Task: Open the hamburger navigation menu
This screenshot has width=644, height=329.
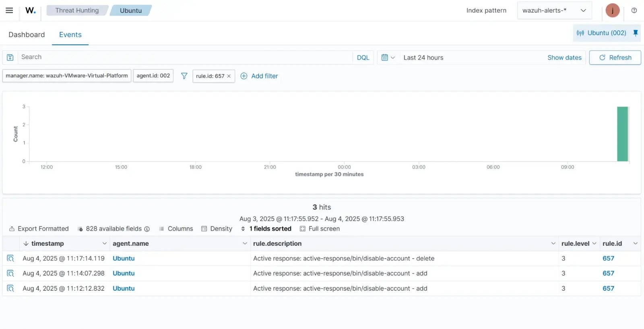Action: point(9,10)
